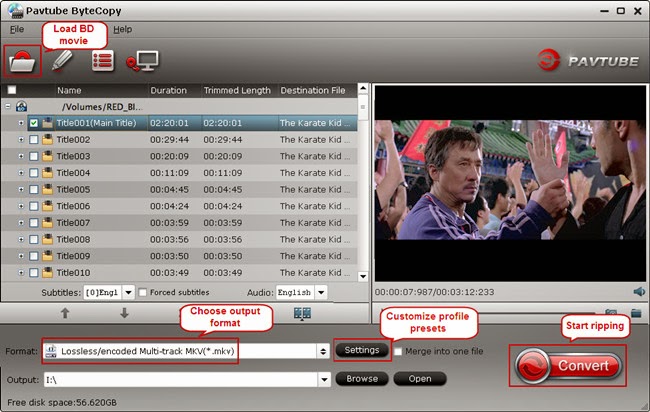Select the Title004 row name
This screenshot has height=412, width=650.
click(x=73, y=173)
